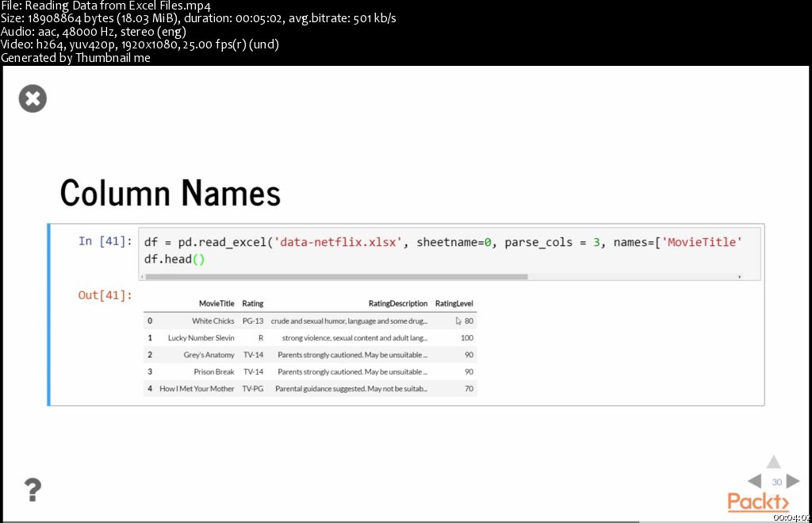Screen dimensions: 812x523
Task: Select the Prison Break cell
Action: coord(214,371)
